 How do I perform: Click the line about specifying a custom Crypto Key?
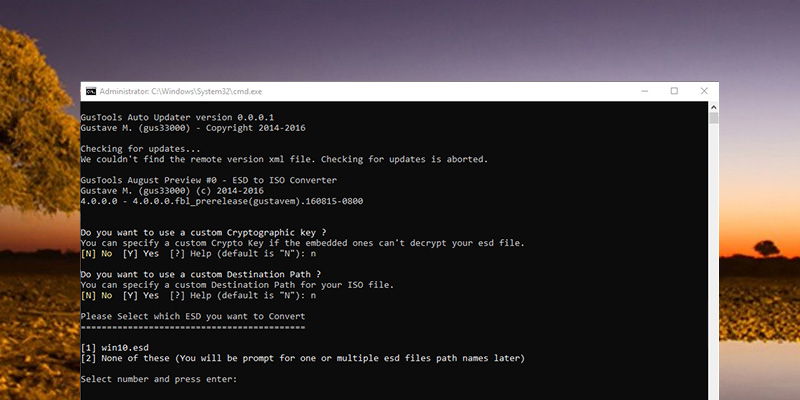pyautogui.click(x=303, y=243)
